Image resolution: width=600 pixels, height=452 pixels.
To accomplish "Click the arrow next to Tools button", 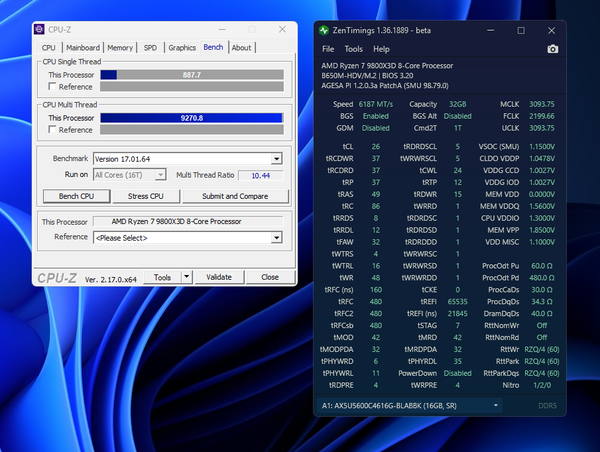I will pos(188,277).
